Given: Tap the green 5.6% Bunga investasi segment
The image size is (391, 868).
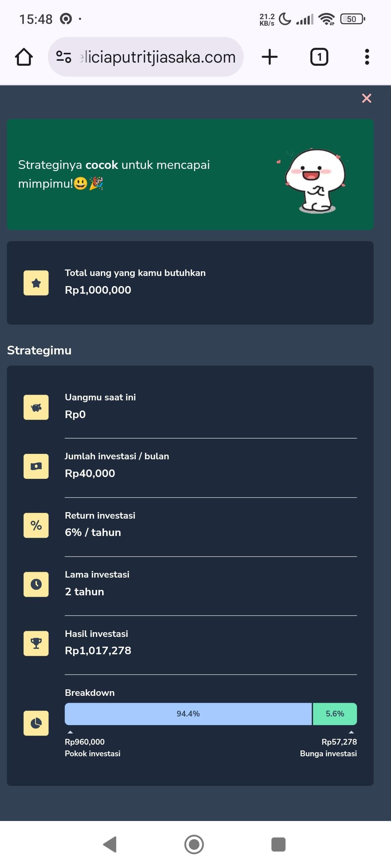Looking at the screenshot, I should click(x=334, y=713).
